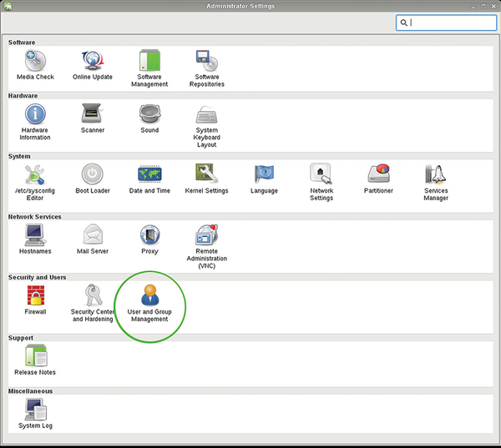The image size is (501, 448).
Task: Open User and Group Management
Action: (149, 304)
